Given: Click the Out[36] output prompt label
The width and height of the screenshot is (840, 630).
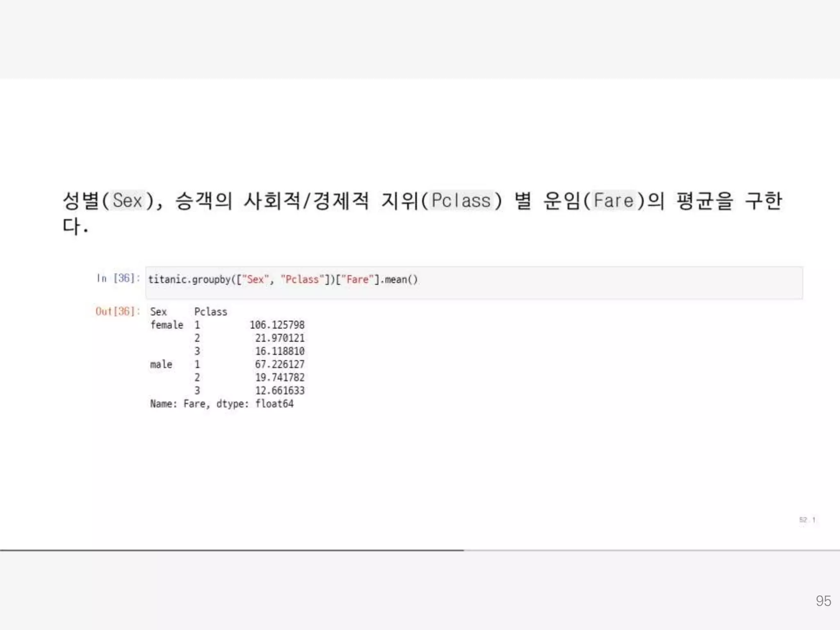Looking at the screenshot, I should (x=117, y=311).
